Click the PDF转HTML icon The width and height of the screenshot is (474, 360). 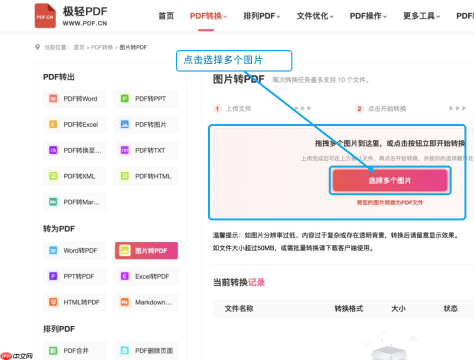(x=125, y=176)
